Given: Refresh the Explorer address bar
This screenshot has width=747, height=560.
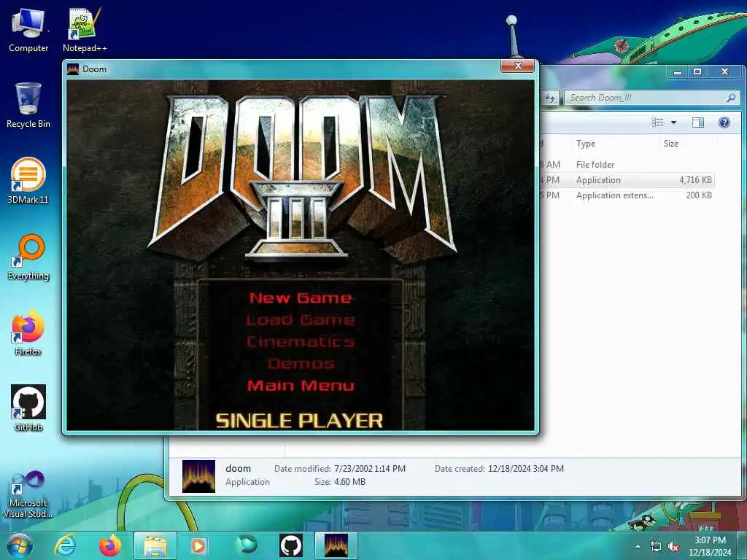Looking at the screenshot, I should pyautogui.click(x=550, y=98).
